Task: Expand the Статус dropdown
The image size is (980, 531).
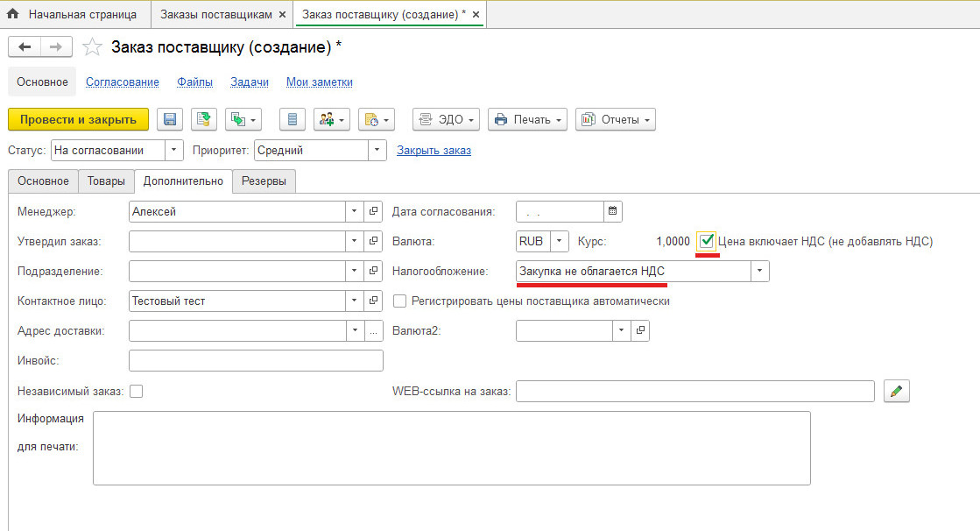Action: [x=174, y=150]
